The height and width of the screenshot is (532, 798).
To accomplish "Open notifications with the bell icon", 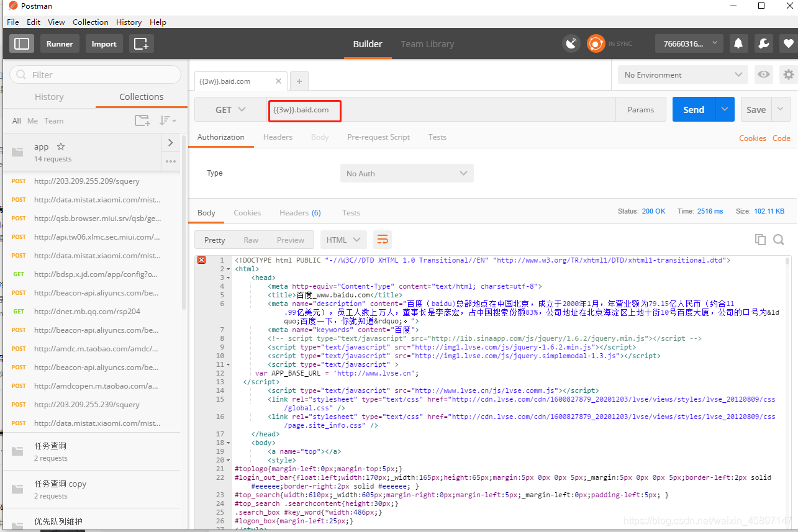I will [738, 43].
